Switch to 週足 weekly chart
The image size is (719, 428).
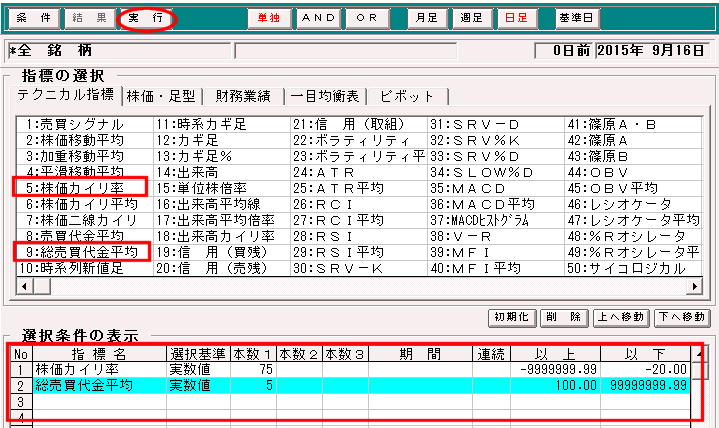pyautogui.click(x=473, y=18)
